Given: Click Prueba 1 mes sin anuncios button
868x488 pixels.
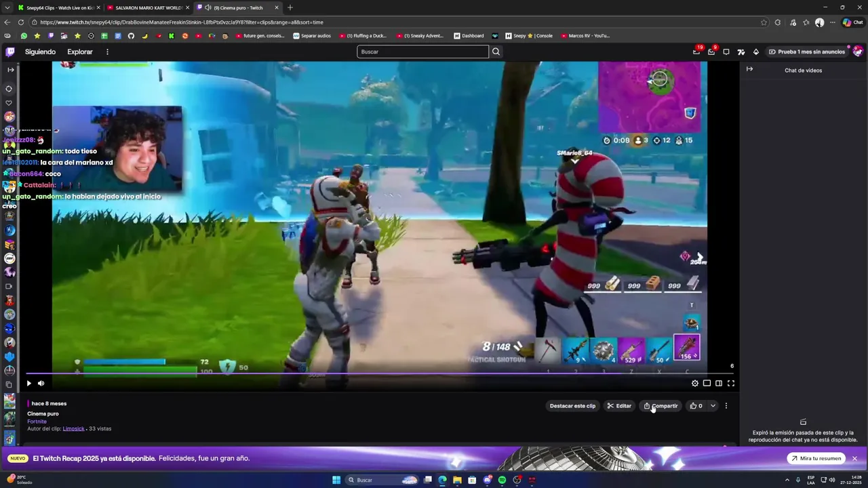Looking at the screenshot, I should [807, 52].
